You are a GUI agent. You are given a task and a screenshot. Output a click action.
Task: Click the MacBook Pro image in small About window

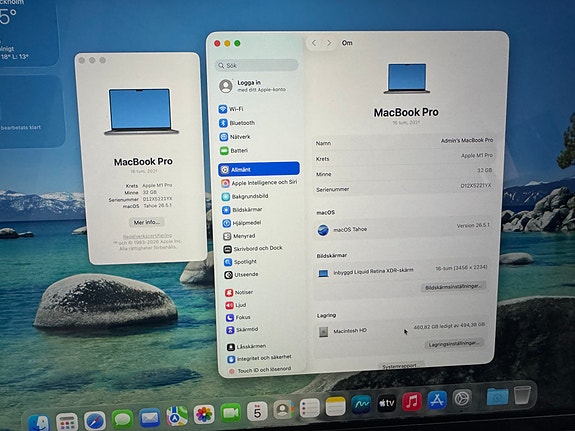click(141, 112)
